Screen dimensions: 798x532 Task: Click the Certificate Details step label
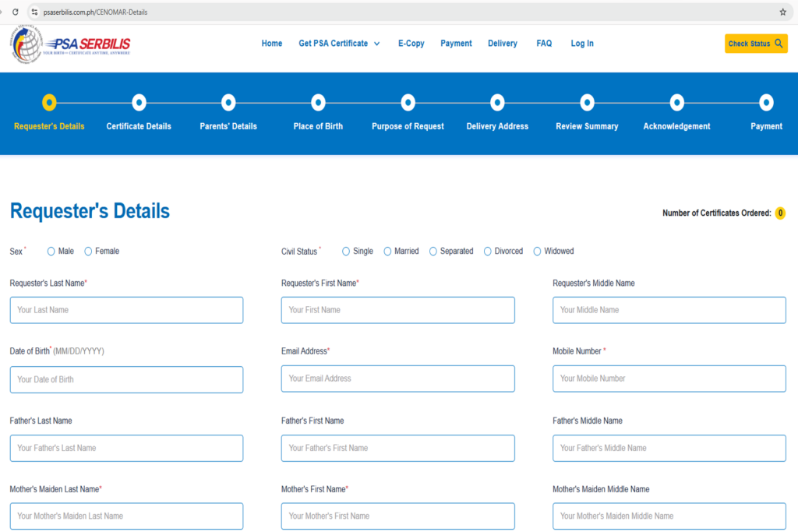tap(139, 126)
